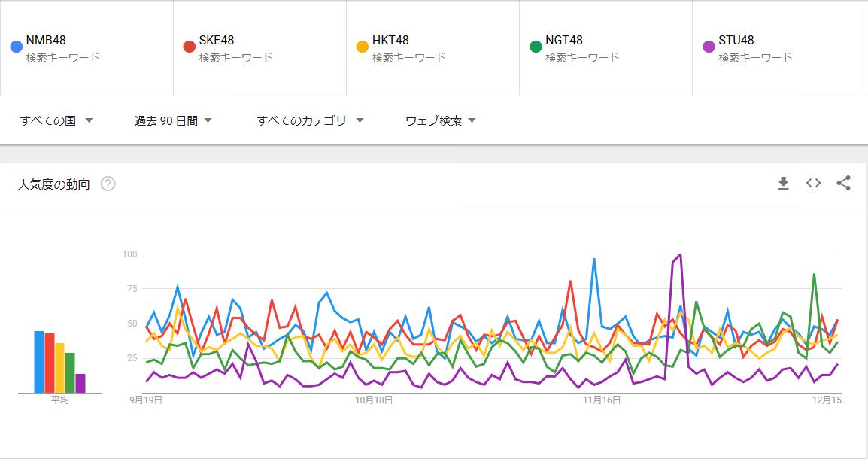Viewport: 868px width, 459px height.
Task: Select the SKE48 search term card
Action: [x=259, y=48]
